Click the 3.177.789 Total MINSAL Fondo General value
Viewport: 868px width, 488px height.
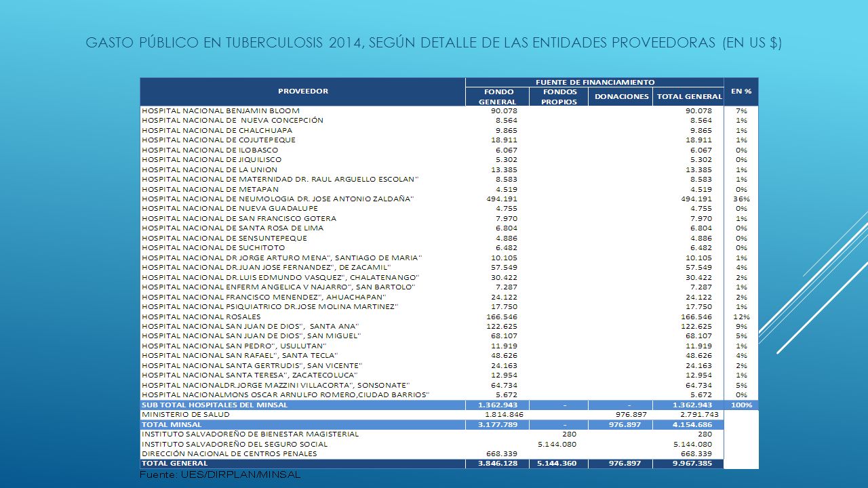[x=498, y=425]
